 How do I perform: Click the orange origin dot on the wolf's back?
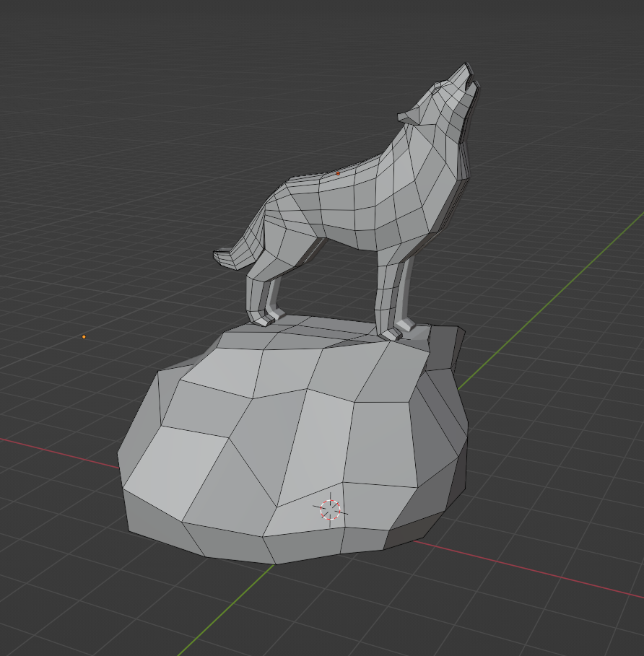(x=338, y=173)
